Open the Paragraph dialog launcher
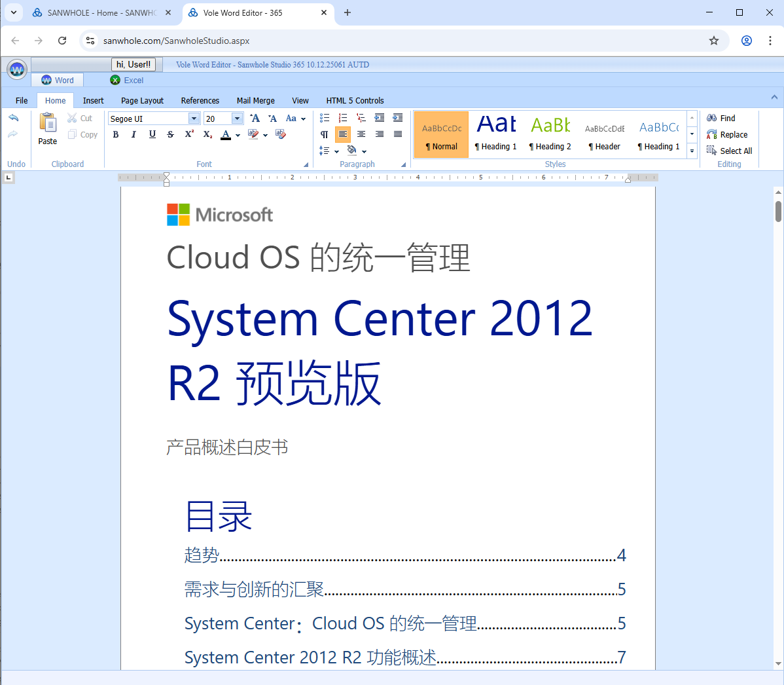Viewport: 784px width, 685px height. coord(403,164)
